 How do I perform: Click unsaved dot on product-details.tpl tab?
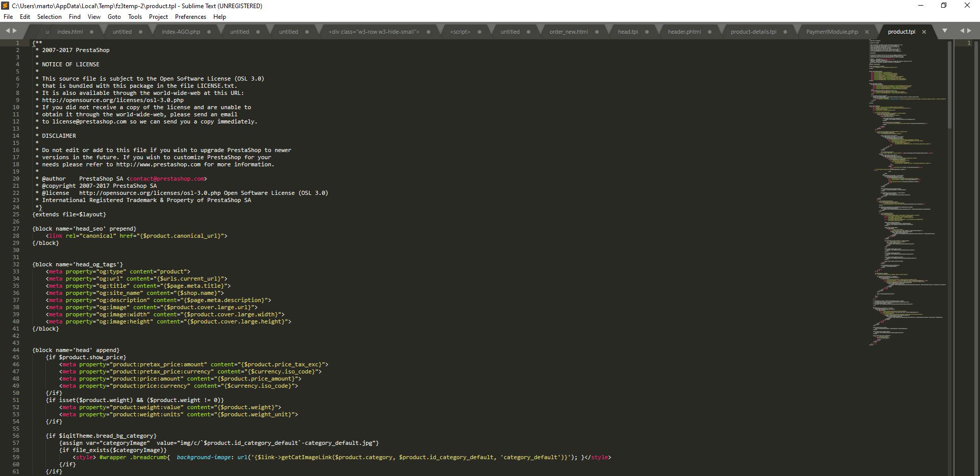pos(785,32)
